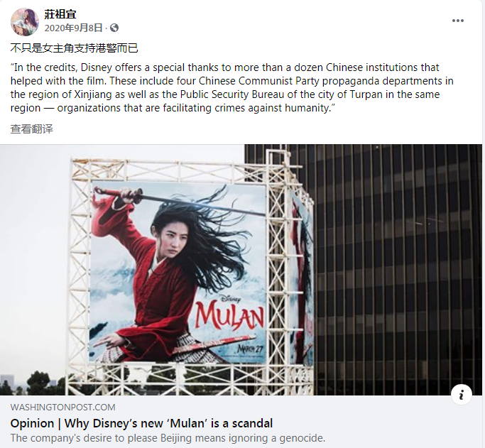Click the Chinese caption 不只是女主角支持港警而已
This screenshot has height=448, width=485.
click(x=75, y=48)
